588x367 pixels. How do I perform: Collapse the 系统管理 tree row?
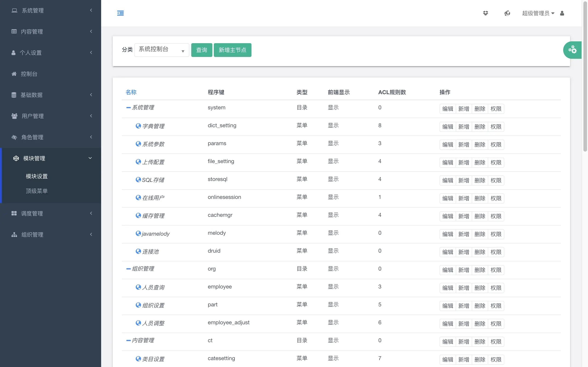pos(128,107)
